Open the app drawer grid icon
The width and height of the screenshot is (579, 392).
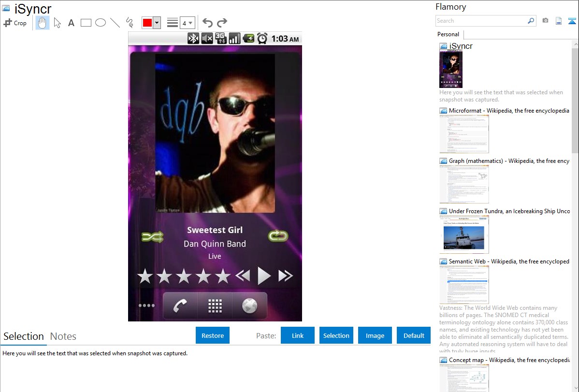(215, 305)
